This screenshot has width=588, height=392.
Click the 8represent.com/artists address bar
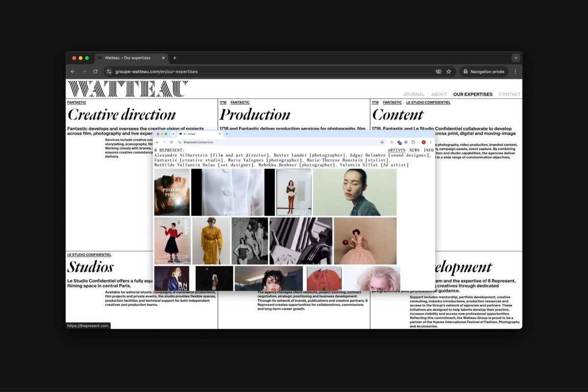(282, 142)
